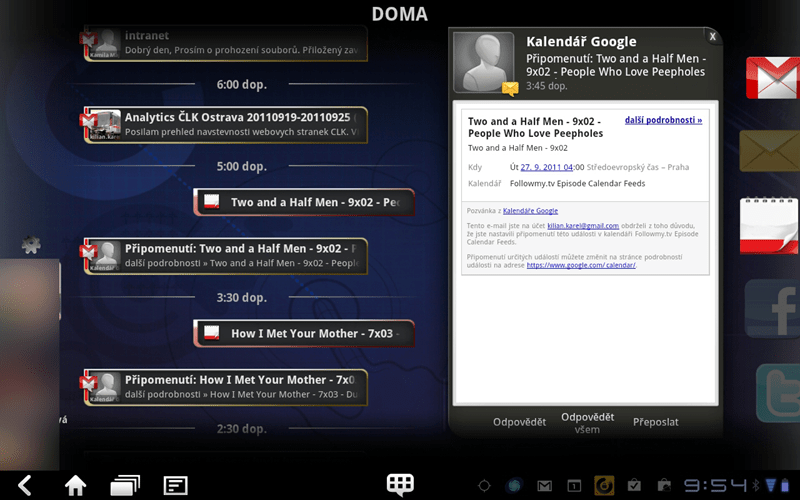The image size is (800, 500).
Task: Open the Twitter icon
Action: click(778, 393)
